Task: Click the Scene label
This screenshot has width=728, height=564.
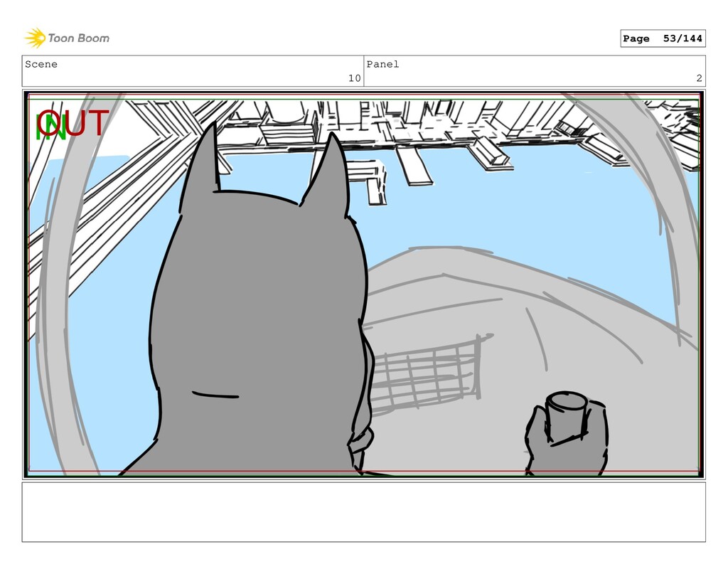Action: click(41, 64)
